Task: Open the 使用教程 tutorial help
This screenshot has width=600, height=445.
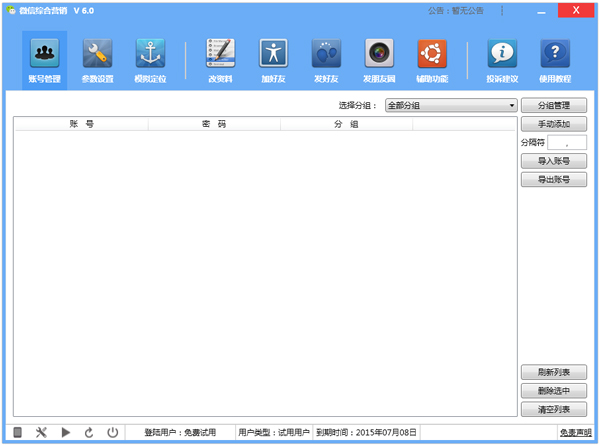Action: click(x=555, y=59)
